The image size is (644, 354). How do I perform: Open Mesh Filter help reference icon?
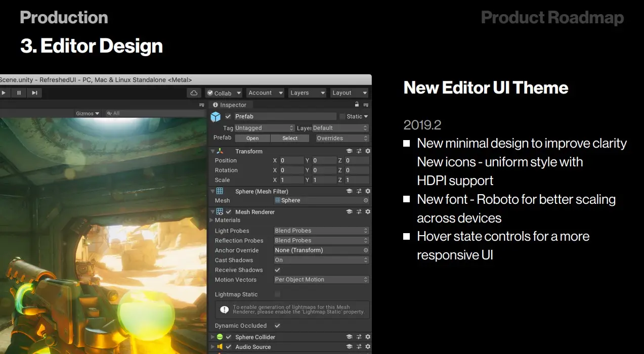pos(349,191)
